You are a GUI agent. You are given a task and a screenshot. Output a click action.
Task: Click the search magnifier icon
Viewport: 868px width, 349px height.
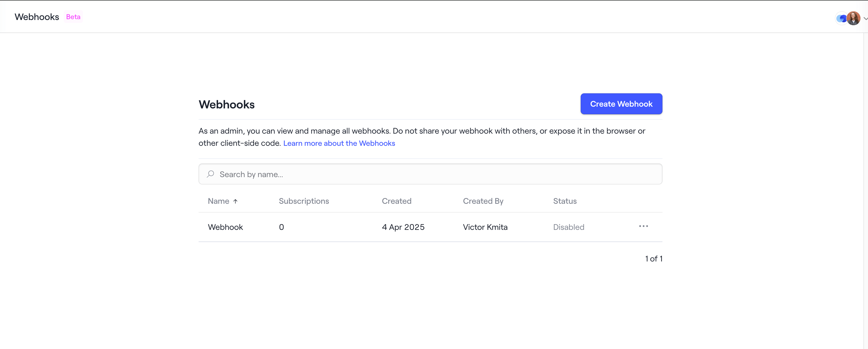[x=210, y=174]
